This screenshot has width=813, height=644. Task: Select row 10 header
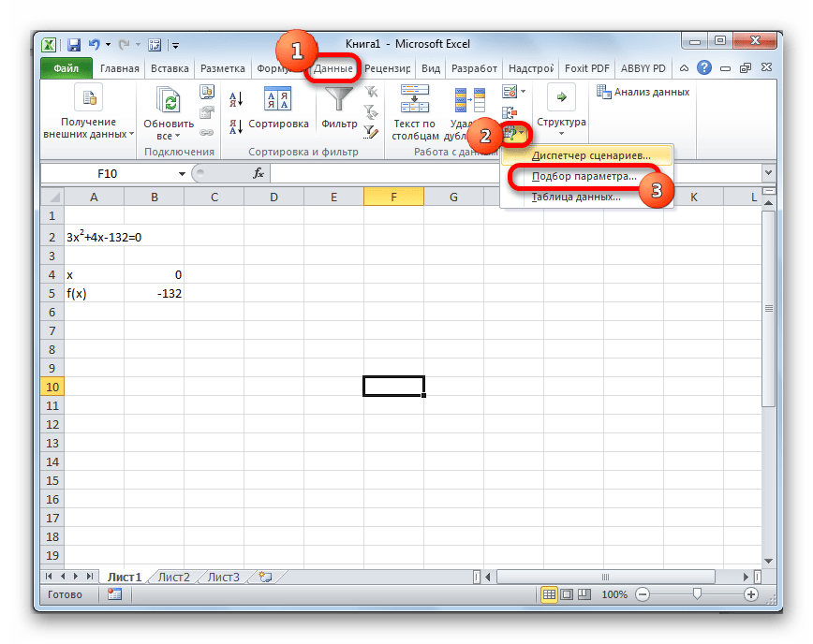click(52, 387)
